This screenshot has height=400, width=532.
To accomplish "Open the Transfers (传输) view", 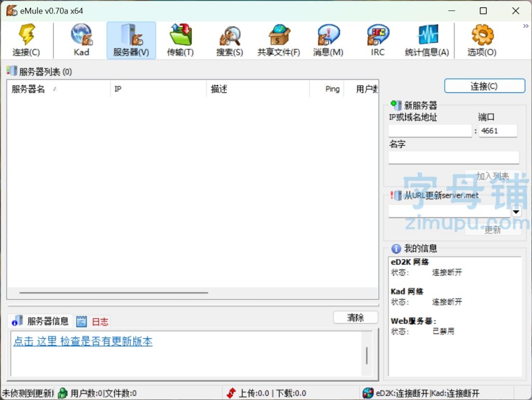I will tap(180, 41).
